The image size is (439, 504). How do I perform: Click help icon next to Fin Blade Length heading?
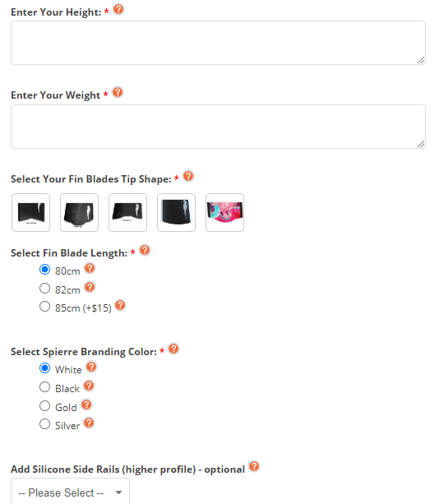(x=145, y=250)
